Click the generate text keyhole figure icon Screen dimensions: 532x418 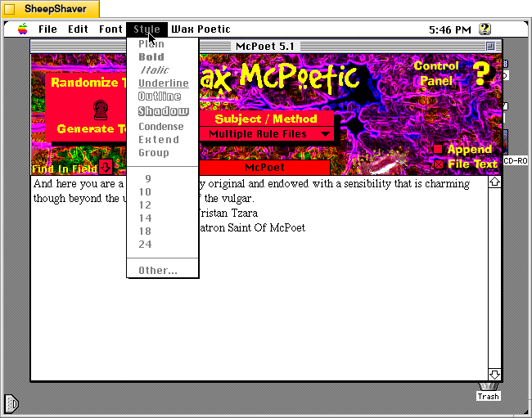pyautogui.click(x=101, y=110)
